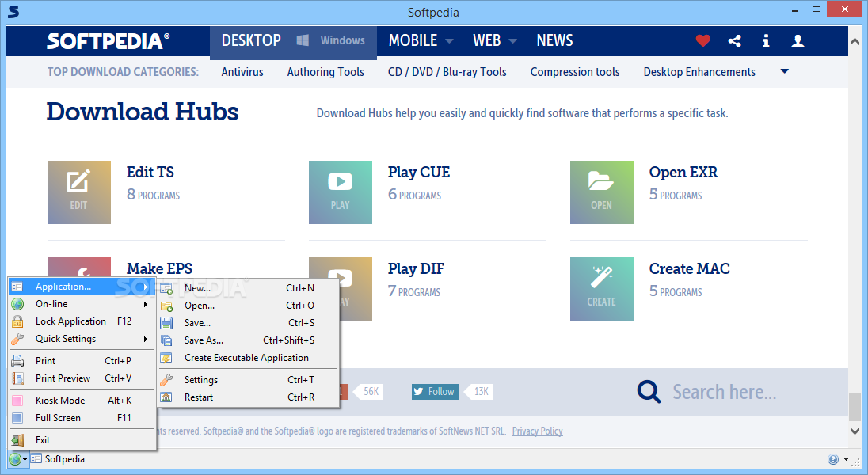Open Desktop Enhancements category
The width and height of the screenshot is (868, 475).
[699, 72]
